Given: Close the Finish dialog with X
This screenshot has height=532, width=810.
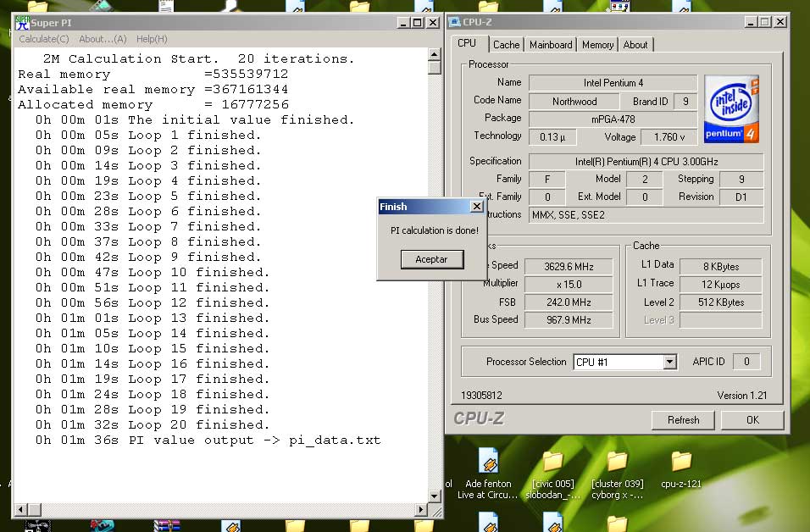Looking at the screenshot, I should pyautogui.click(x=476, y=207).
